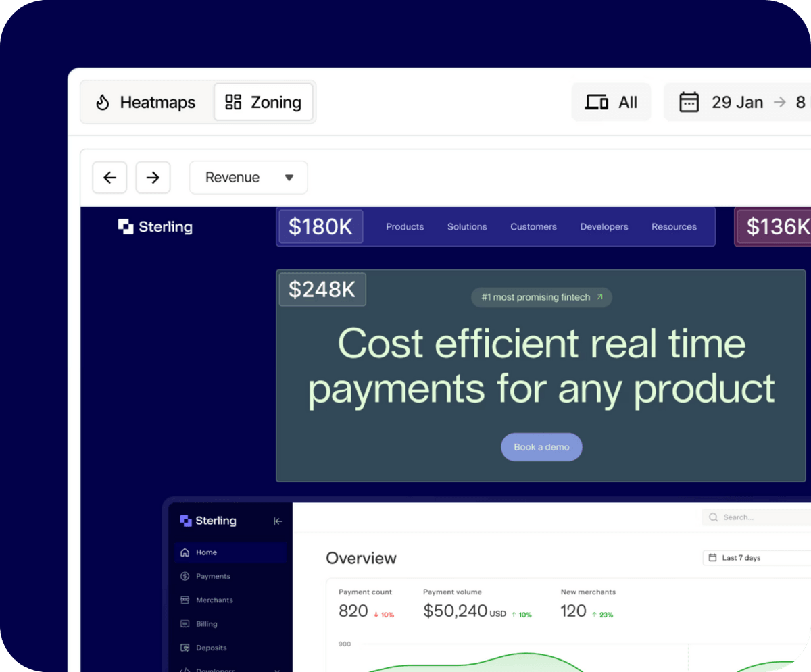Click the New merchants value 120
The height and width of the screenshot is (672, 811).
573,611
